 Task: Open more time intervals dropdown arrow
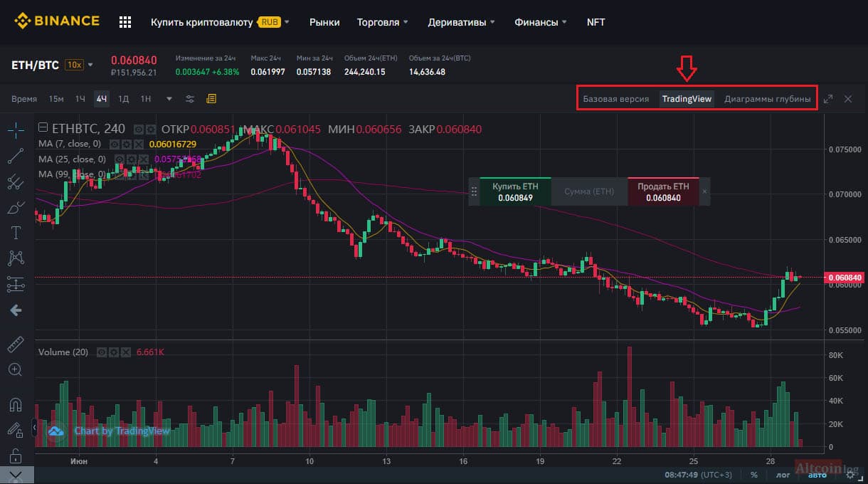169,99
